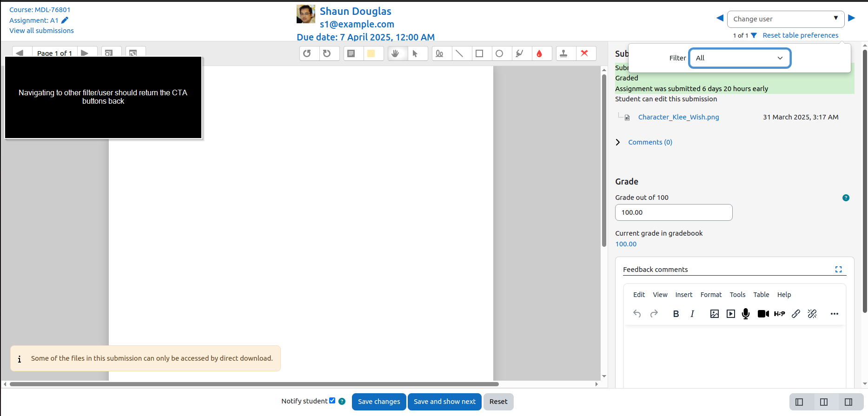This screenshot has width=868, height=416.
Task: Insert image in feedback editor
Action: [715, 314]
